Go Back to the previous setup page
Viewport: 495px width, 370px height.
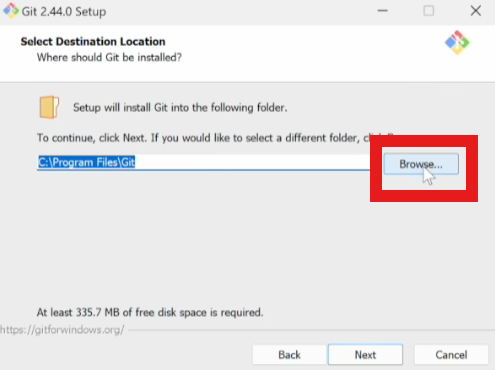[x=289, y=355]
